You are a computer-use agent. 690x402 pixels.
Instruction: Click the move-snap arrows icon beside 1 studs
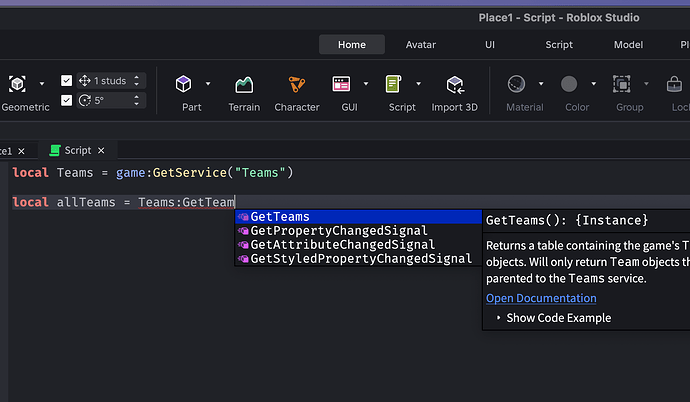point(84,80)
